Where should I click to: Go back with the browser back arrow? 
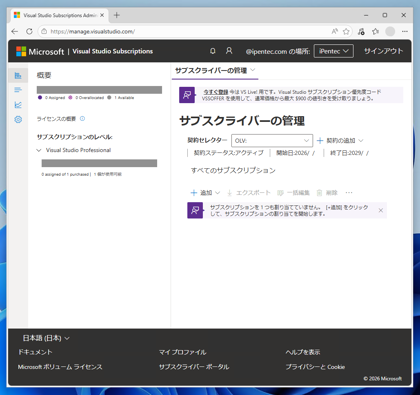(15, 31)
